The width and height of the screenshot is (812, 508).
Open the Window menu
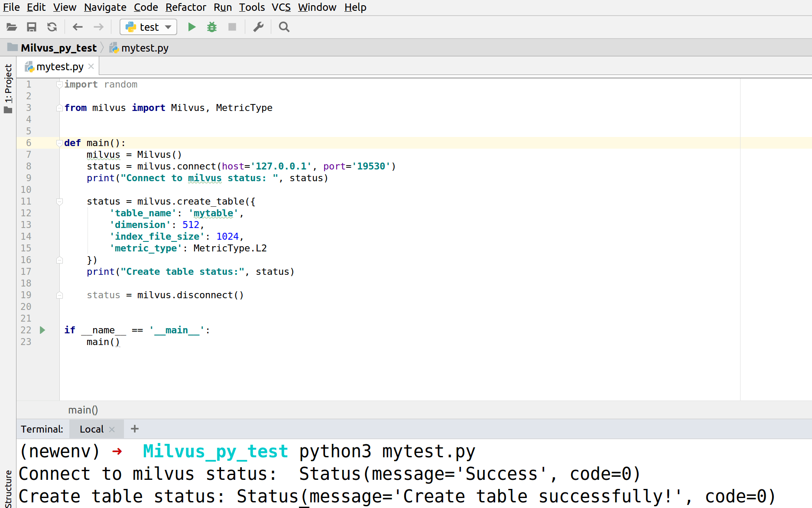(317, 7)
